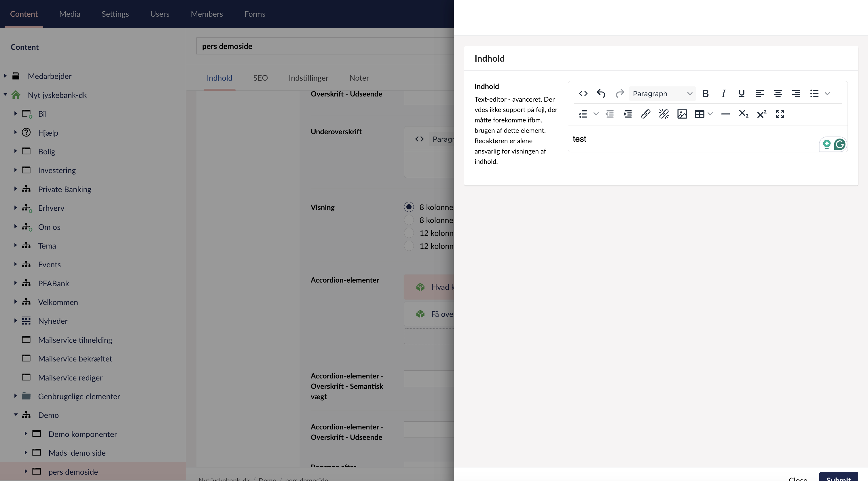The image size is (868, 481).
Task: Select the second 8 kolonner radio option
Action: click(x=409, y=220)
